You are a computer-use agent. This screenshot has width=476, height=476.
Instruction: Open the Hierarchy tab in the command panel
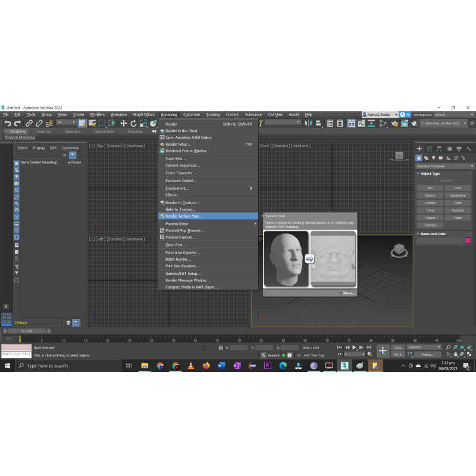[x=439, y=149]
